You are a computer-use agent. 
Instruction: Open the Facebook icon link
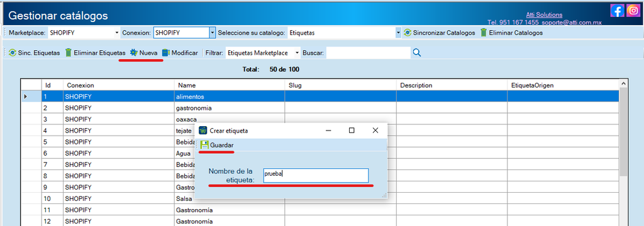tap(618, 10)
